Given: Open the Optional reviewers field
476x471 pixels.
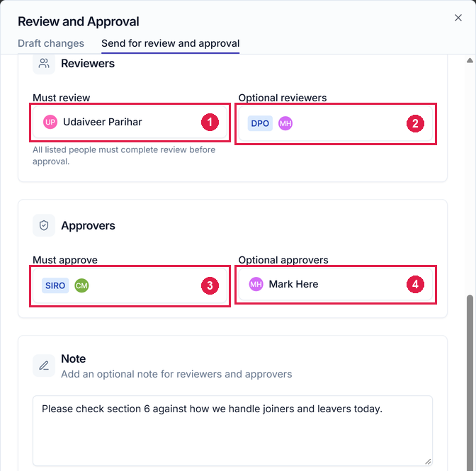Looking at the screenshot, I should click(x=336, y=123).
